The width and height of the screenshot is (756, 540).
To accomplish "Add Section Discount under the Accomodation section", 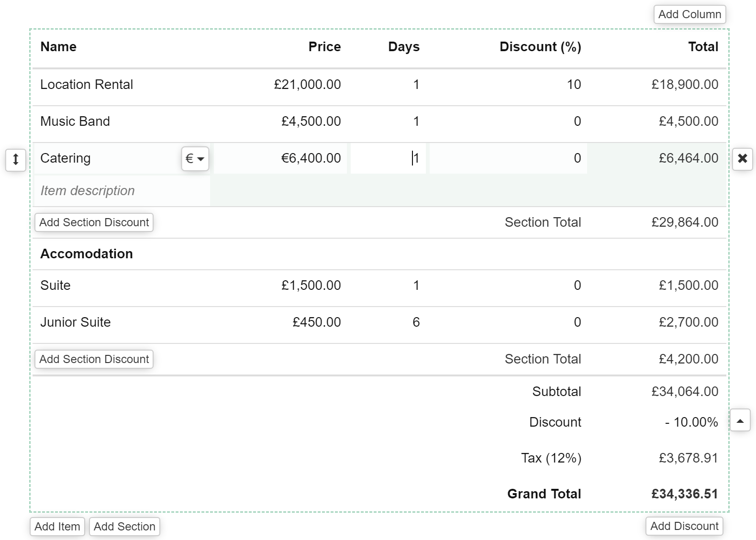I will [x=94, y=359].
